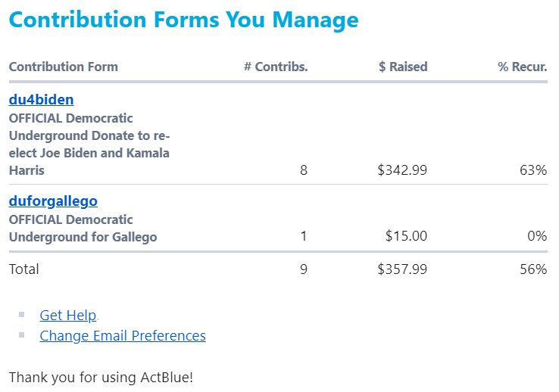Click the bullet beside Change Email Preferences
559x392 pixels.
[x=22, y=335]
